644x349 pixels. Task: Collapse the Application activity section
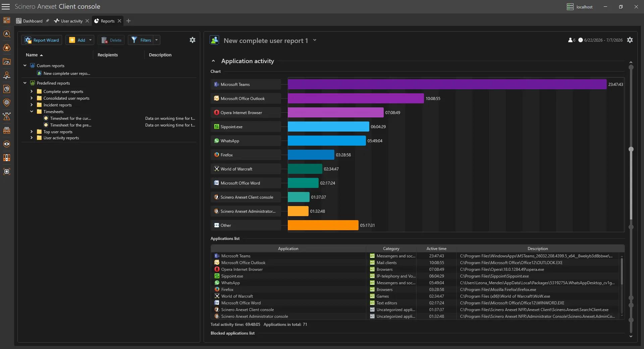point(213,61)
